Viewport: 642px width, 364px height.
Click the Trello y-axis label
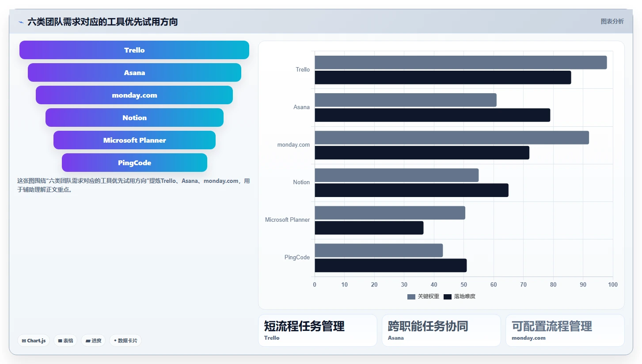click(303, 70)
